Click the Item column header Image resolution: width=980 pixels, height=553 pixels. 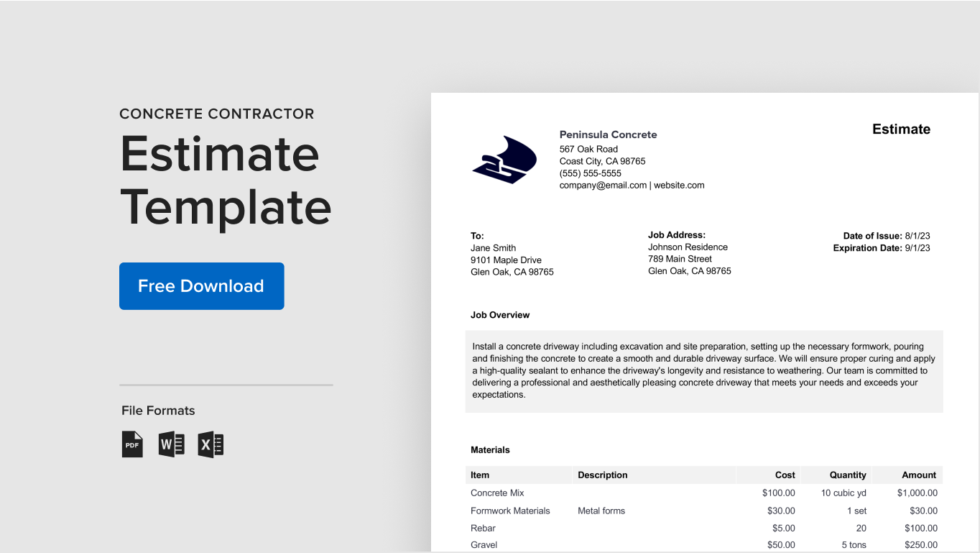click(480, 475)
